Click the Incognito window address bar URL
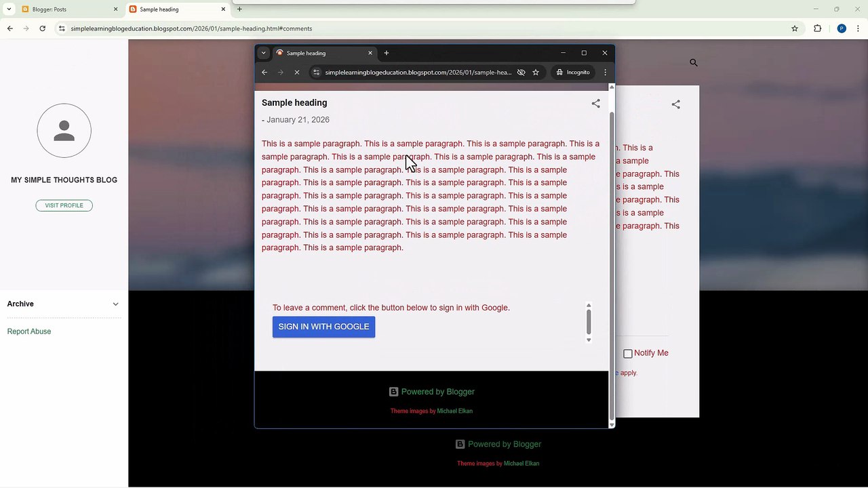The image size is (868, 488). [x=418, y=73]
